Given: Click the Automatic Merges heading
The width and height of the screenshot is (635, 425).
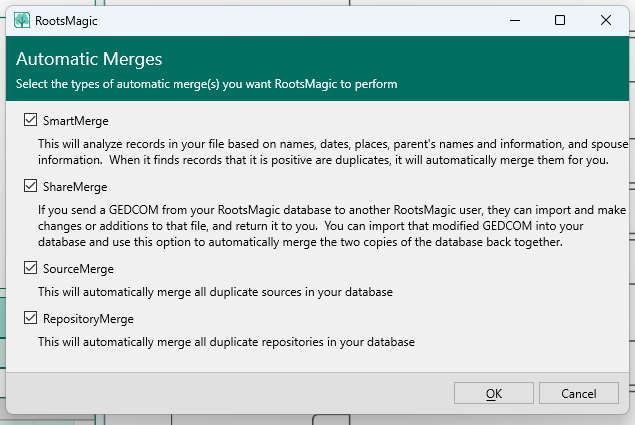Looking at the screenshot, I should 89,60.
